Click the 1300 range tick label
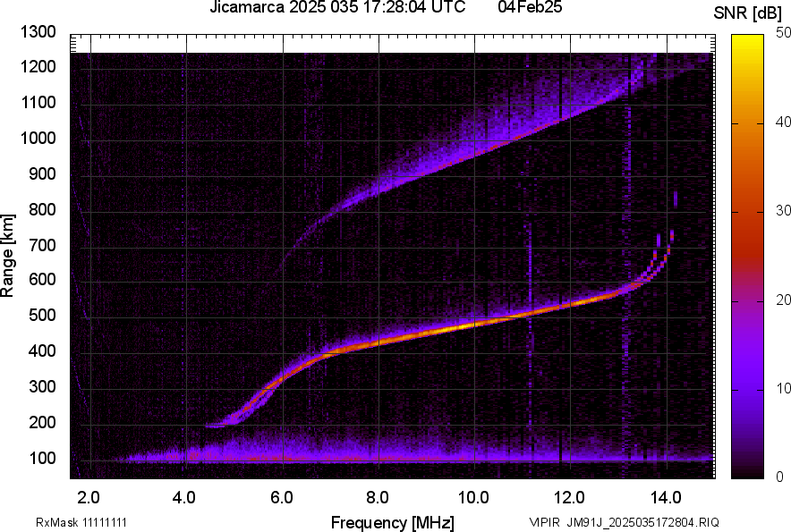 click(x=38, y=32)
